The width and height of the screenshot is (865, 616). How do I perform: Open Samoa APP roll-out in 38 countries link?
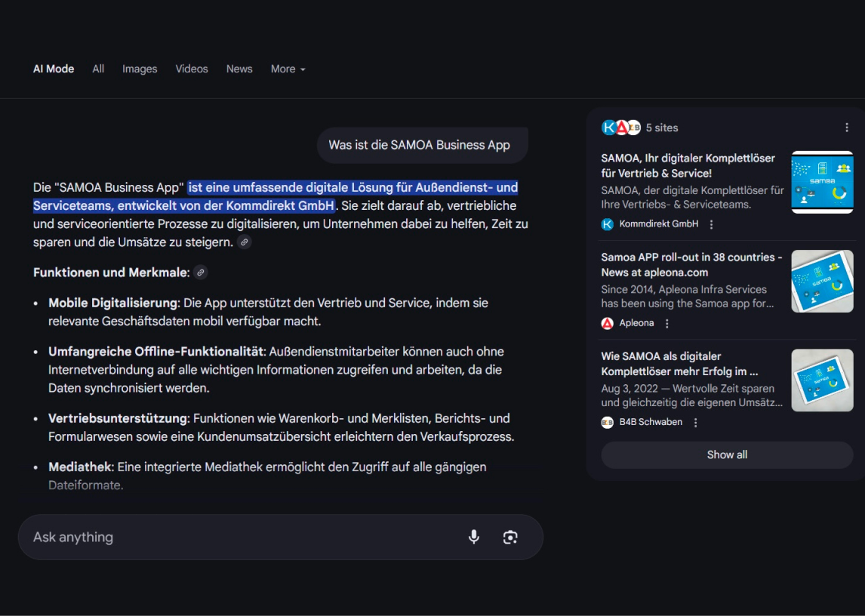691,264
